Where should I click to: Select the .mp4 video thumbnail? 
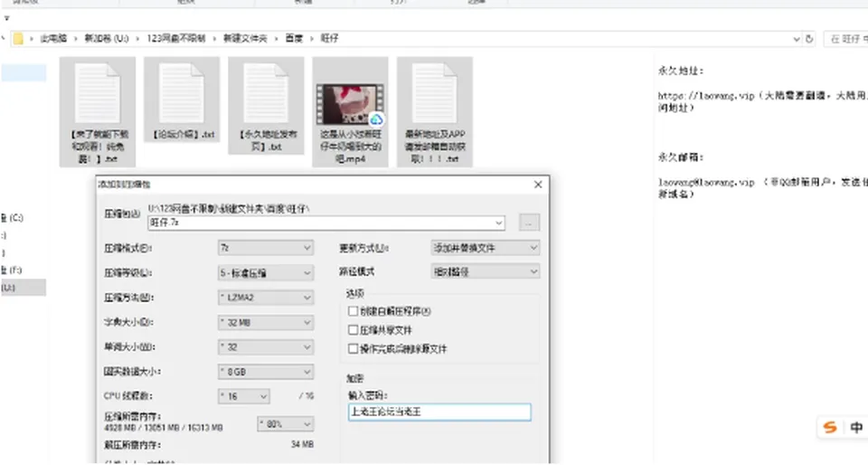tap(350, 104)
